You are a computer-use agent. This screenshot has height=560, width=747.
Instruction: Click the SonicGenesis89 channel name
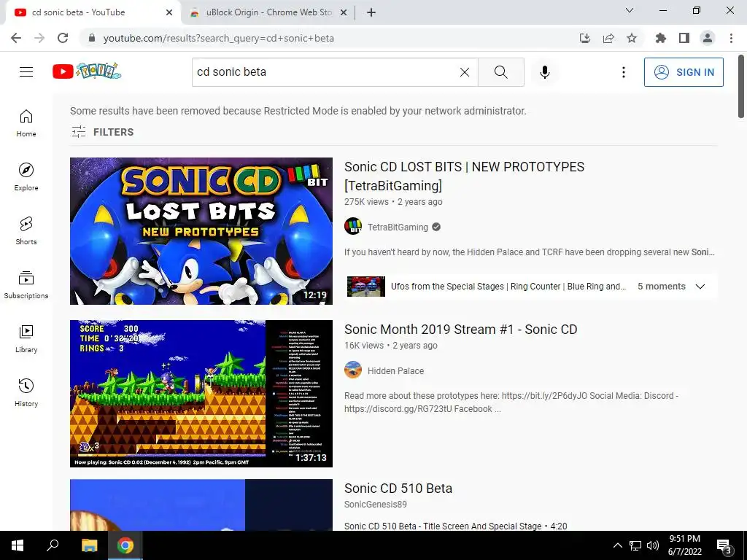pyautogui.click(x=376, y=505)
